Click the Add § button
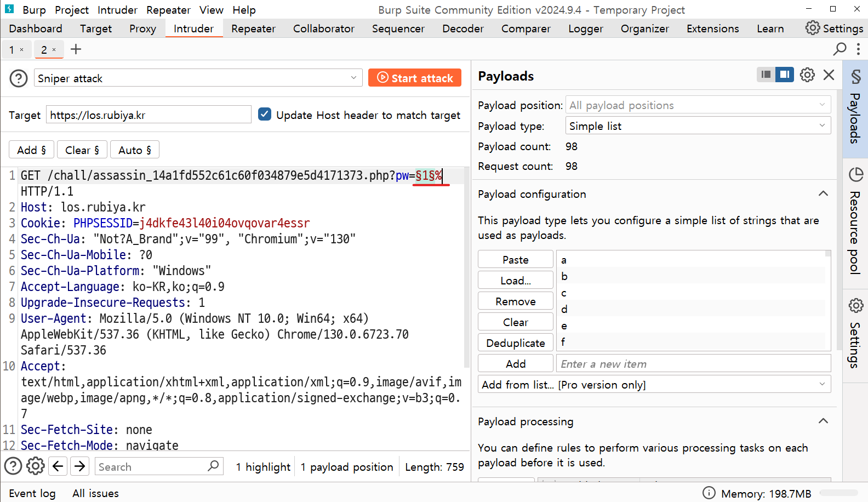 point(32,150)
